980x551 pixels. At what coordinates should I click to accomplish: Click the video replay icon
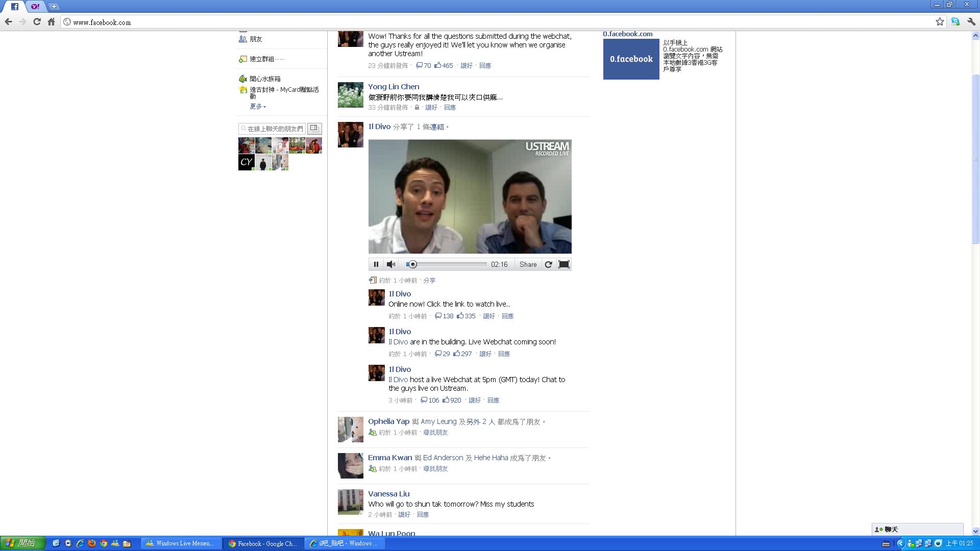click(x=548, y=264)
